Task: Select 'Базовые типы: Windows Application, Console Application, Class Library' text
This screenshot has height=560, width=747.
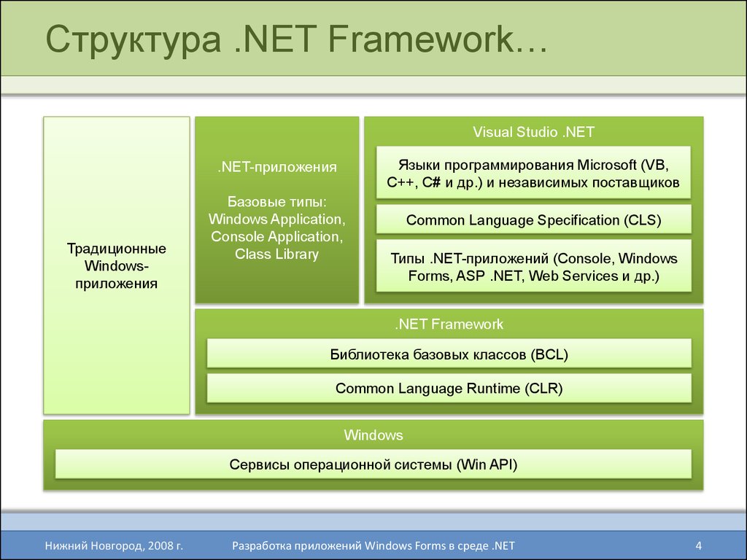Action: coord(276,227)
